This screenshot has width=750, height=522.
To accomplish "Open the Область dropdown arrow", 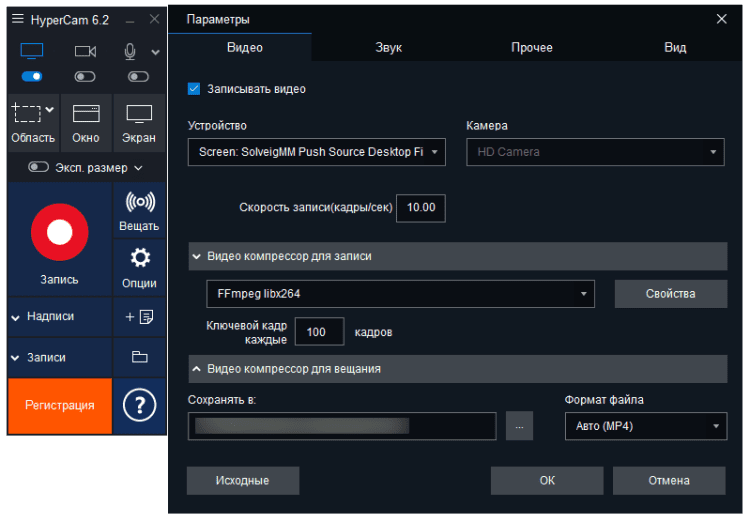I will 49,110.
